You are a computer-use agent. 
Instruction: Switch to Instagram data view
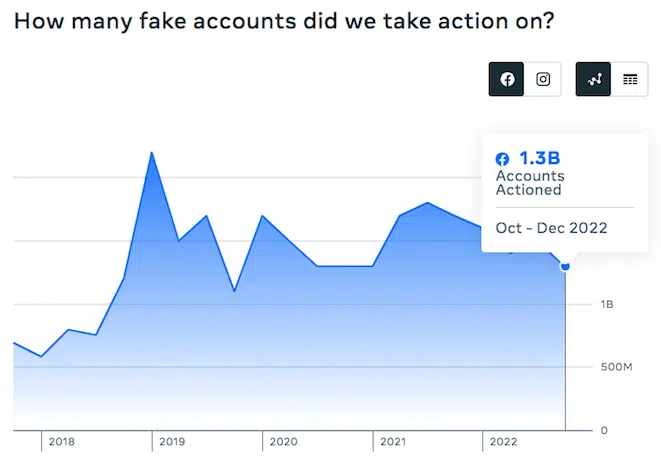click(x=543, y=80)
